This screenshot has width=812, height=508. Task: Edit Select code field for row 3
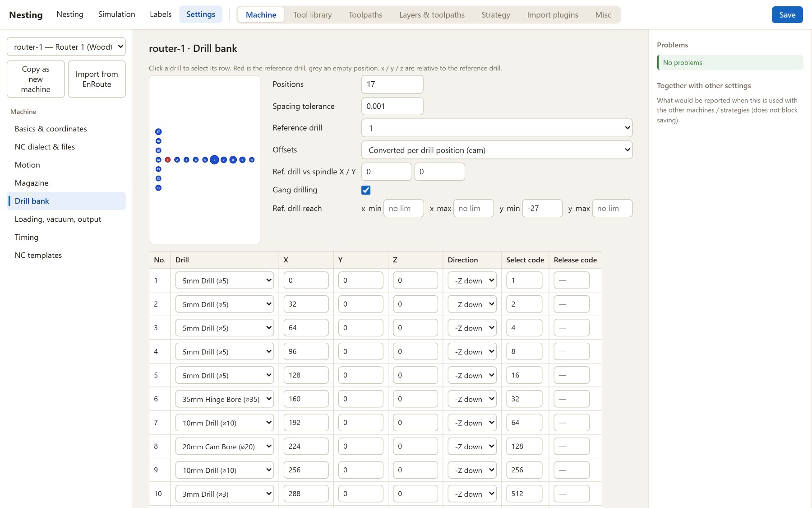pyautogui.click(x=524, y=328)
